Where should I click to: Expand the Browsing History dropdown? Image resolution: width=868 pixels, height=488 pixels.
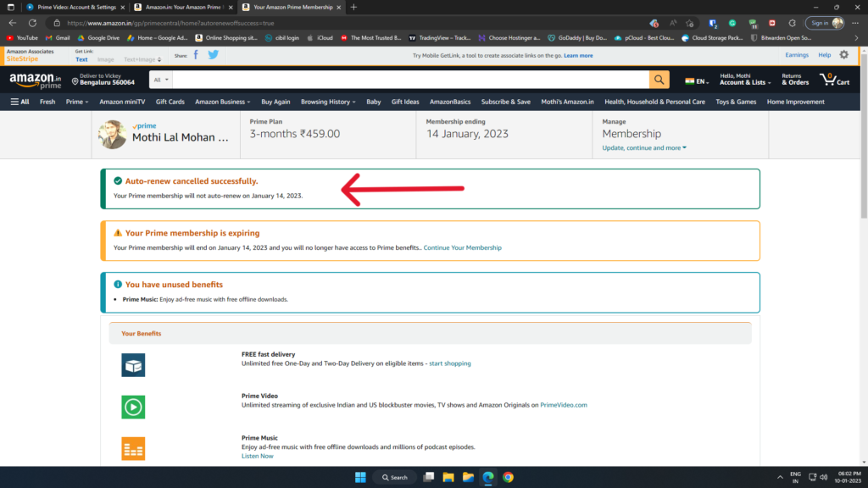(x=328, y=102)
